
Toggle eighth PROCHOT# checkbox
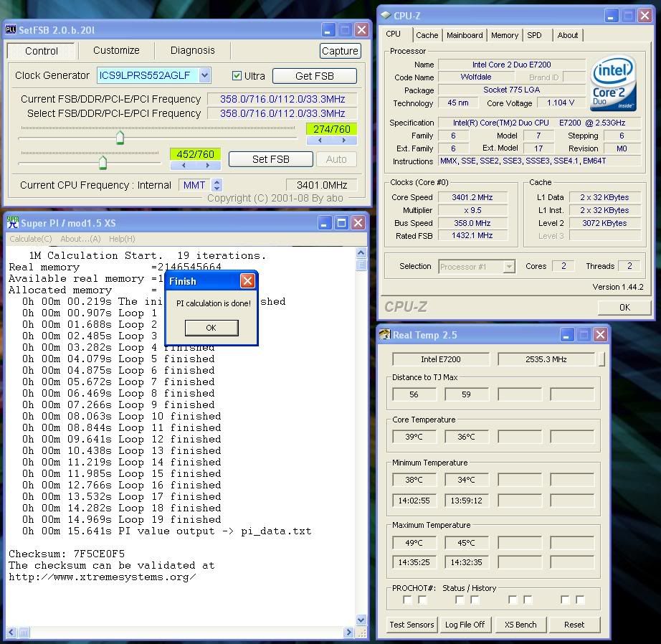(580, 600)
